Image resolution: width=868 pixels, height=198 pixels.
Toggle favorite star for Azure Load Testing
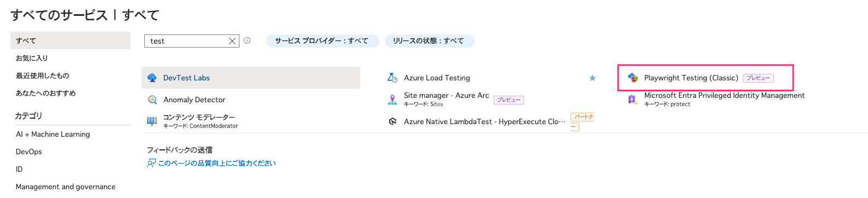pos(592,78)
